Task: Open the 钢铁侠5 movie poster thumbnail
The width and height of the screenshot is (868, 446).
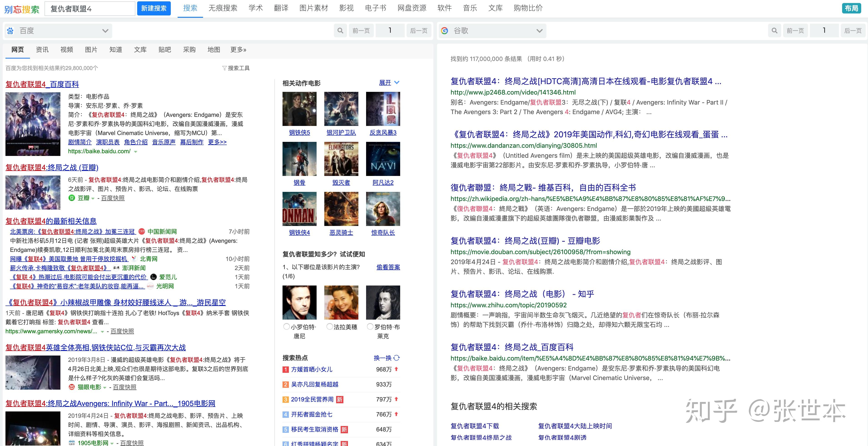Action: (299, 109)
